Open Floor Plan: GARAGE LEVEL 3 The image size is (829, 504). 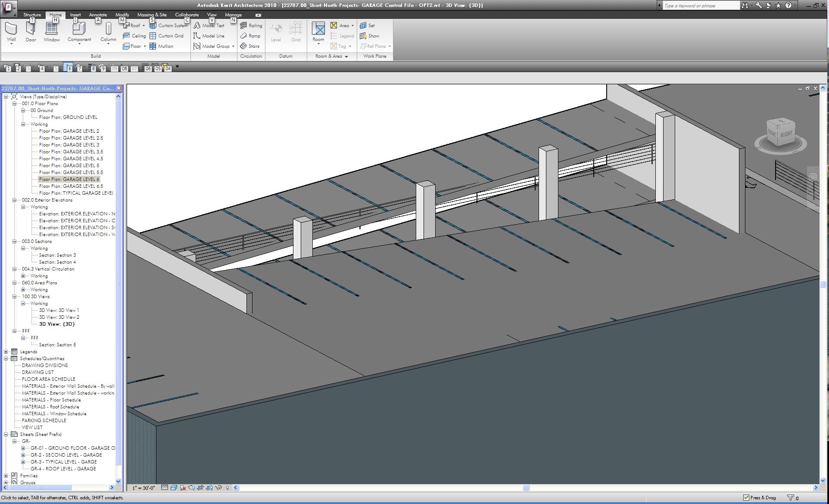coord(69,145)
